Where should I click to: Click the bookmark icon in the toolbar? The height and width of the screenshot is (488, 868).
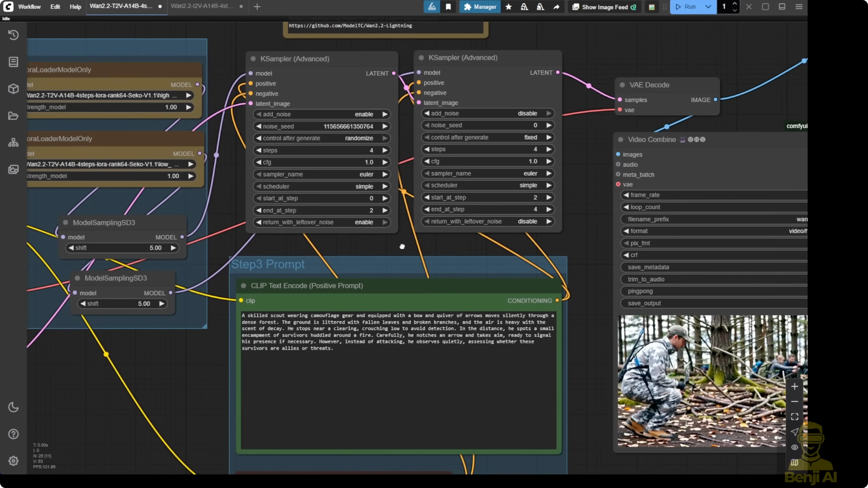click(x=448, y=7)
